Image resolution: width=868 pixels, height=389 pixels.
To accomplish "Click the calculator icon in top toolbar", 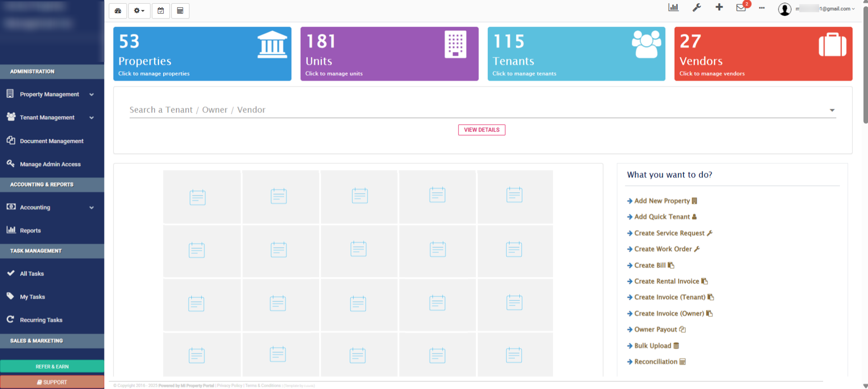I will (x=180, y=11).
